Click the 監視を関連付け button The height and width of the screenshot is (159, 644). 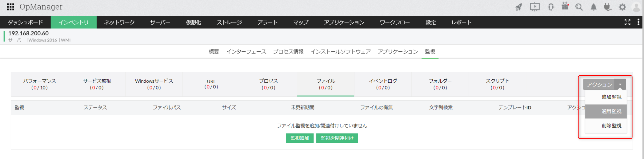click(x=337, y=138)
